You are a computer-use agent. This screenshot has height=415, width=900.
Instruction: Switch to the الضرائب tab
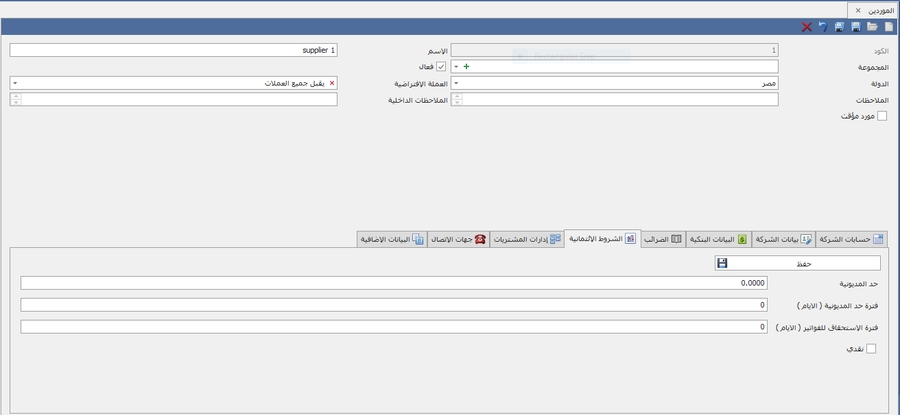click(x=663, y=239)
